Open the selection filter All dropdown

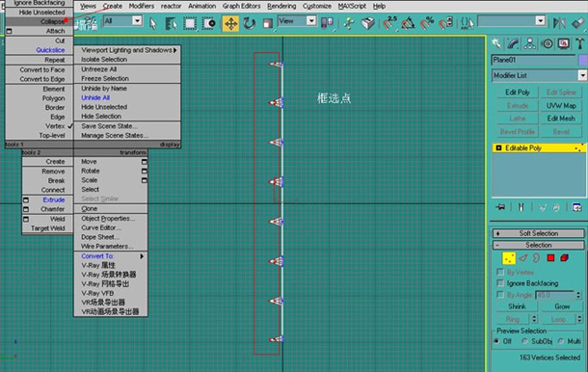(137, 20)
